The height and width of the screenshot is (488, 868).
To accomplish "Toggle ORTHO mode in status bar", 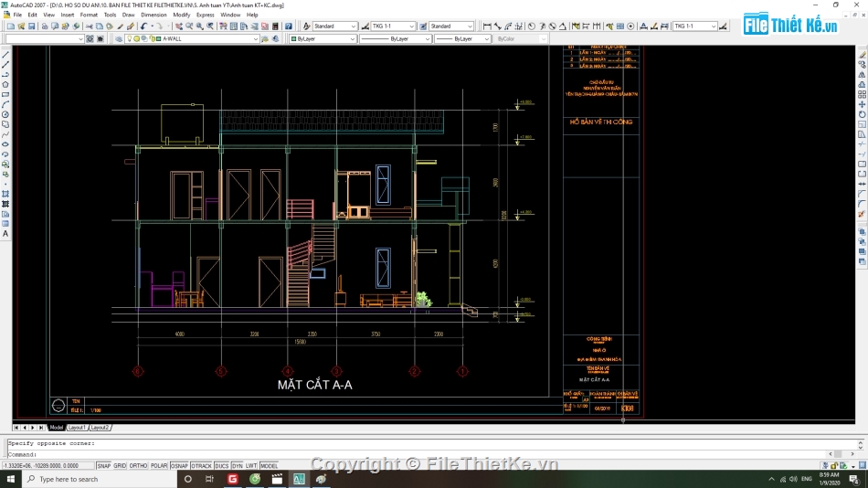I will tap(138, 466).
